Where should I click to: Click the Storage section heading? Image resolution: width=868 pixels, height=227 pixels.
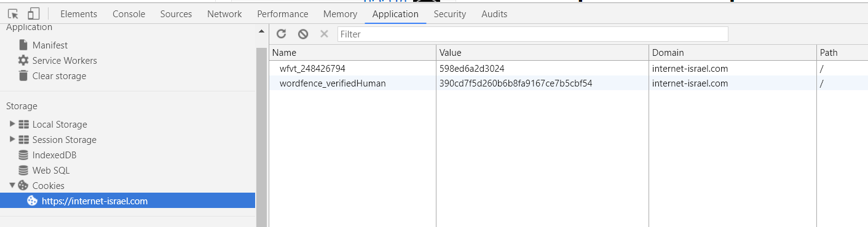click(22, 106)
